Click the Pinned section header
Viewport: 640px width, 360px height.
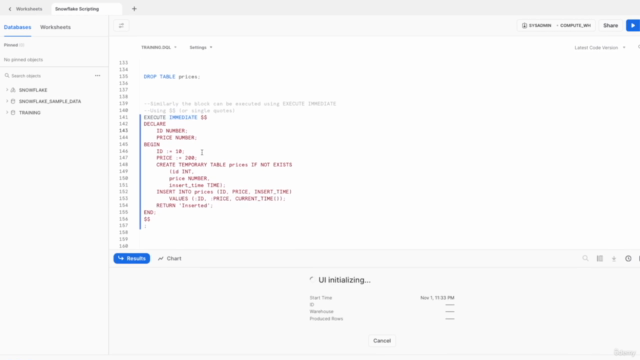(14, 45)
